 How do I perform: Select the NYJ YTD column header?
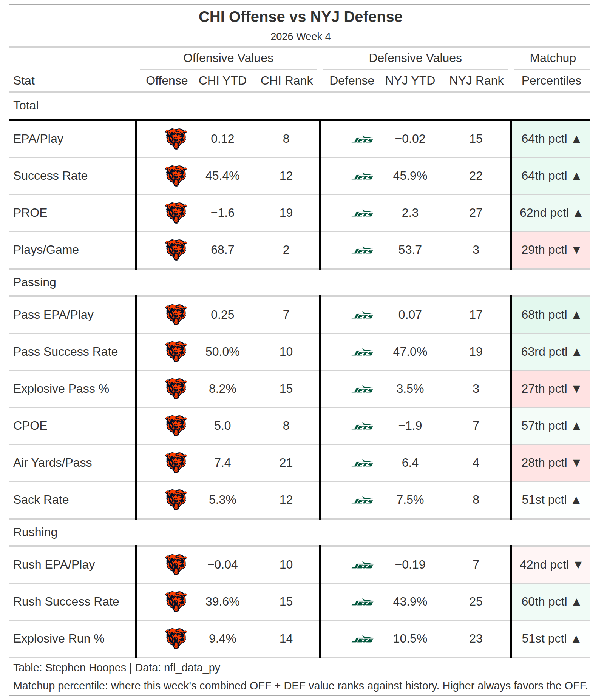(410, 80)
